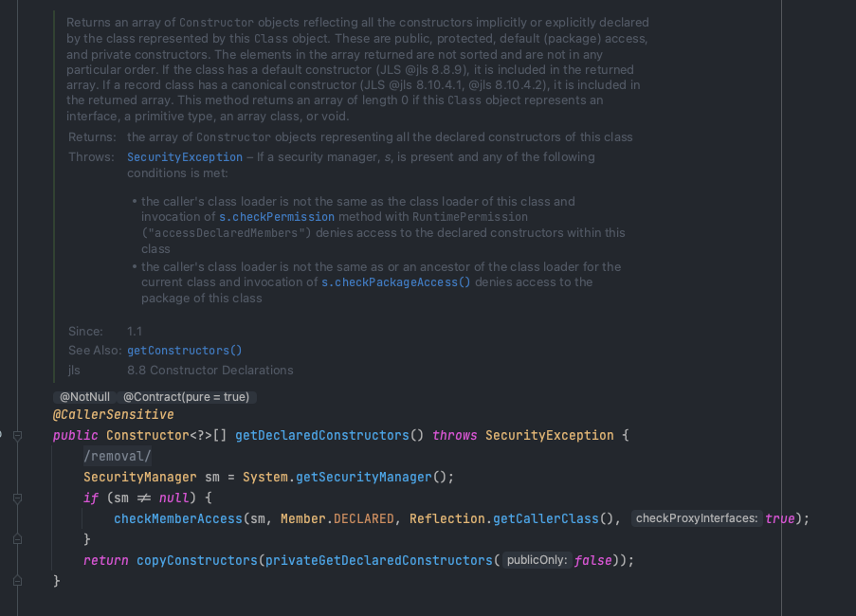Click the public keyword in method signature

point(75,435)
